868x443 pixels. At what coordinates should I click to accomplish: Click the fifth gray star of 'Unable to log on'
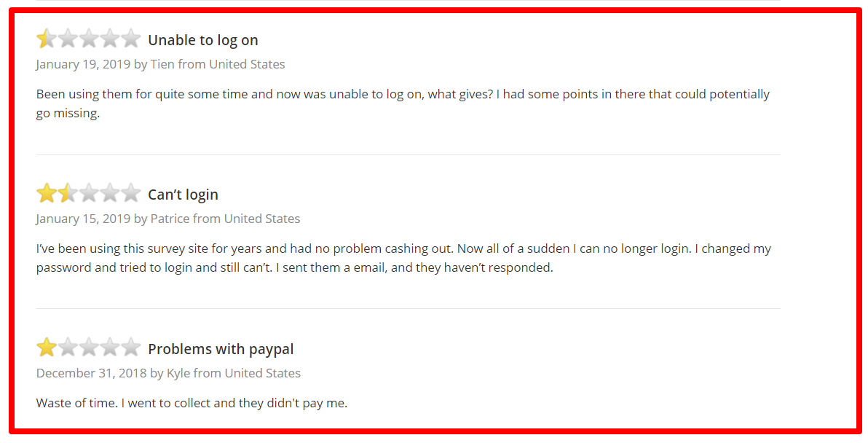130,39
